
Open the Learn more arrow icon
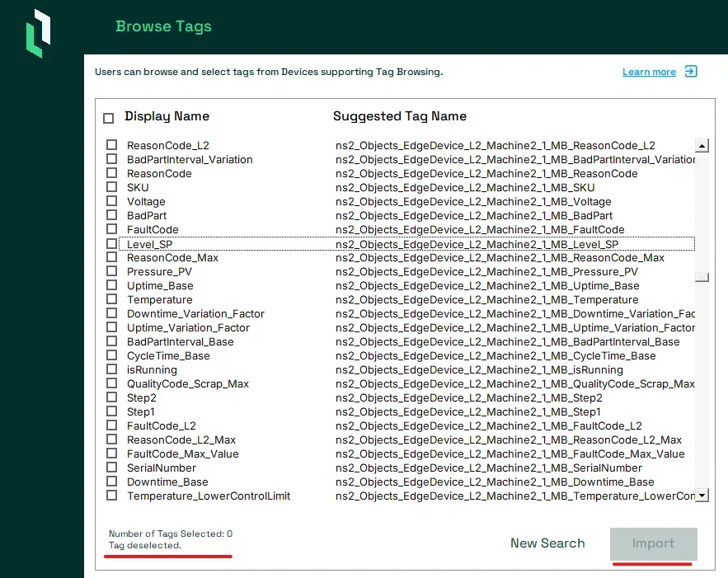pos(691,72)
